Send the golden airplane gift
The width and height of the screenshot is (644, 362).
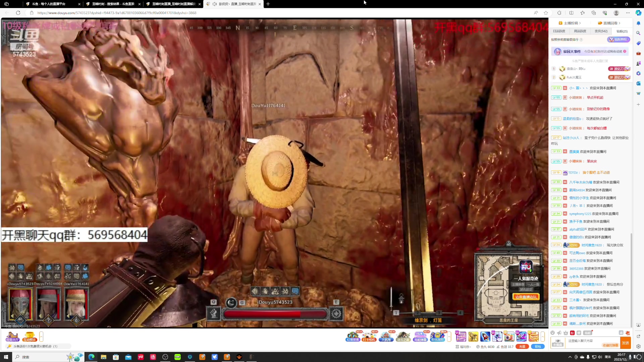(x=473, y=336)
